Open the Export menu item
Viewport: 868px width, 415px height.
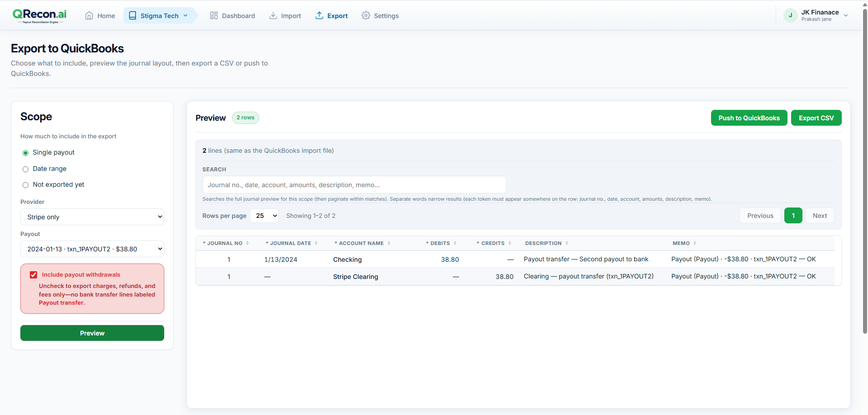[332, 16]
